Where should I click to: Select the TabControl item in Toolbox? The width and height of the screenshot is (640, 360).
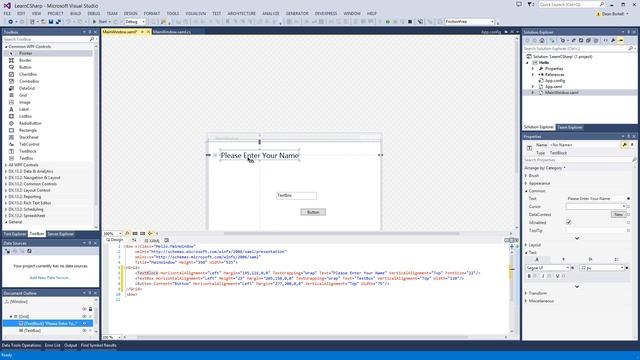[29, 144]
